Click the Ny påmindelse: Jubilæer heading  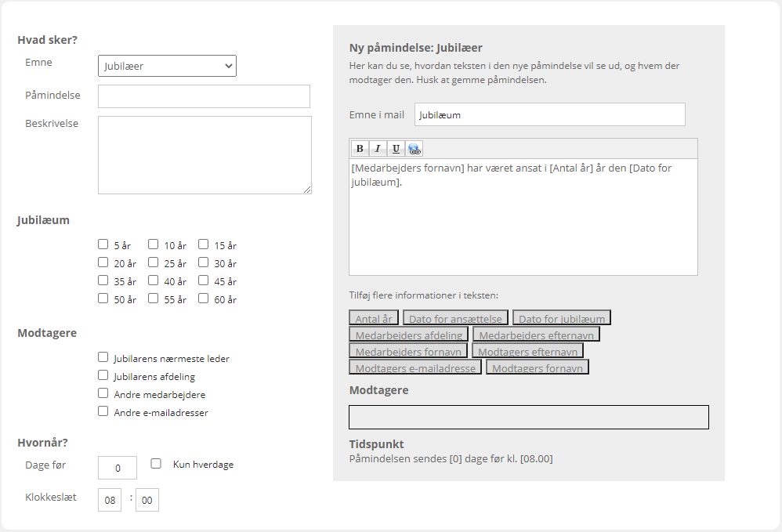[416, 48]
